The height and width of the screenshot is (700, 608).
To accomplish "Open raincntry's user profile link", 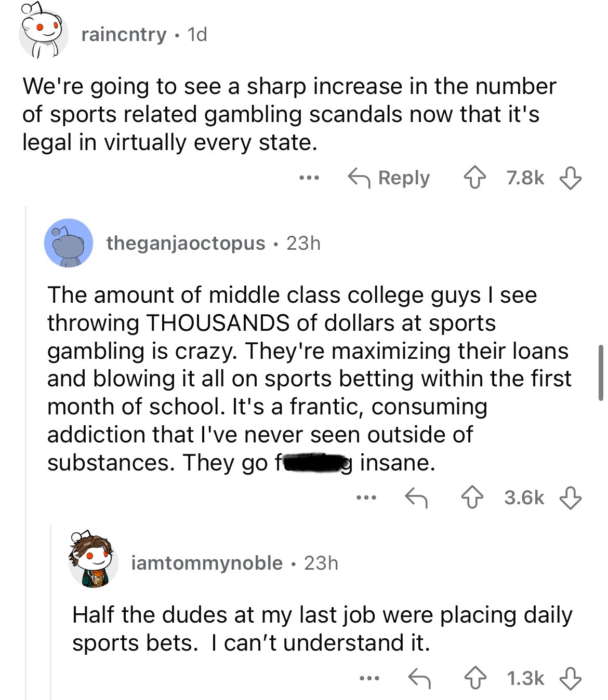I will [x=124, y=34].
